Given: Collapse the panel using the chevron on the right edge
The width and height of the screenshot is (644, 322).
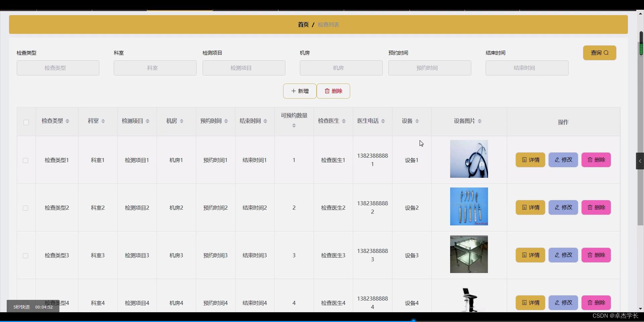Looking at the screenshot, I should click(640, 161).
